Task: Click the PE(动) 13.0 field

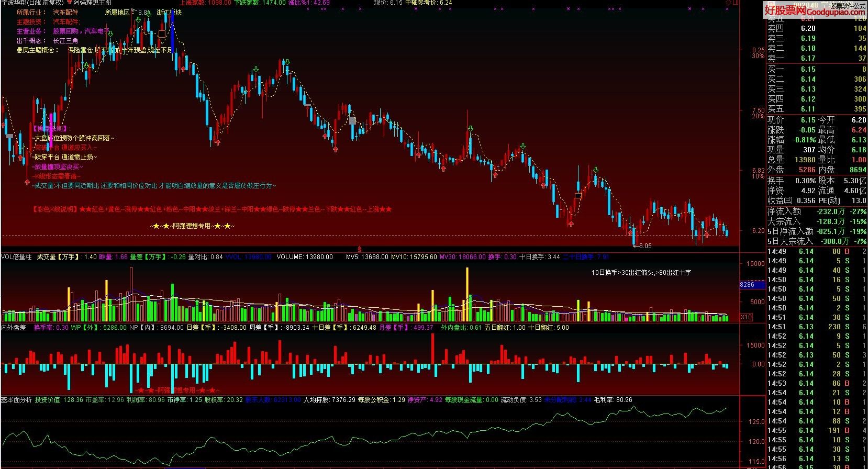Action: tap(842, 201)
